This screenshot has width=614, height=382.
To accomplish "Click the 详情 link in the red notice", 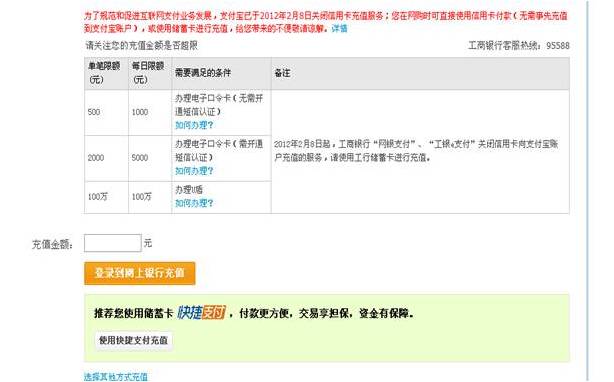I will click(x=339, y=29).
